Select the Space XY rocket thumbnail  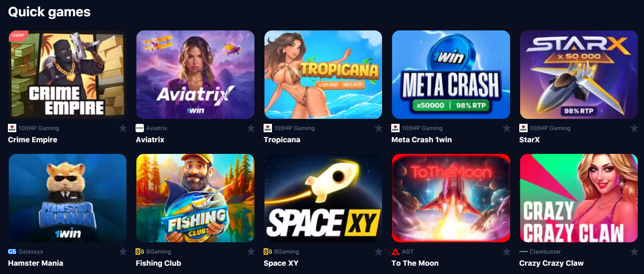323,198
